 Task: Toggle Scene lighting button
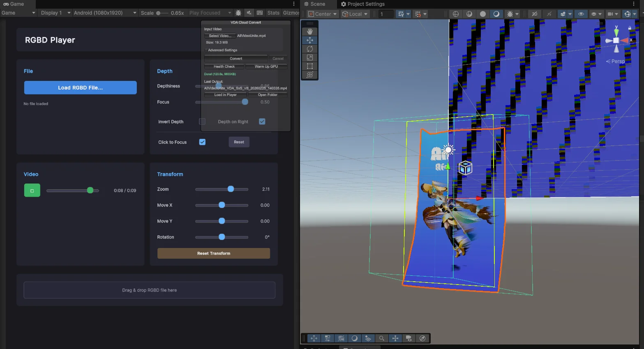click(x=549, y=14)
